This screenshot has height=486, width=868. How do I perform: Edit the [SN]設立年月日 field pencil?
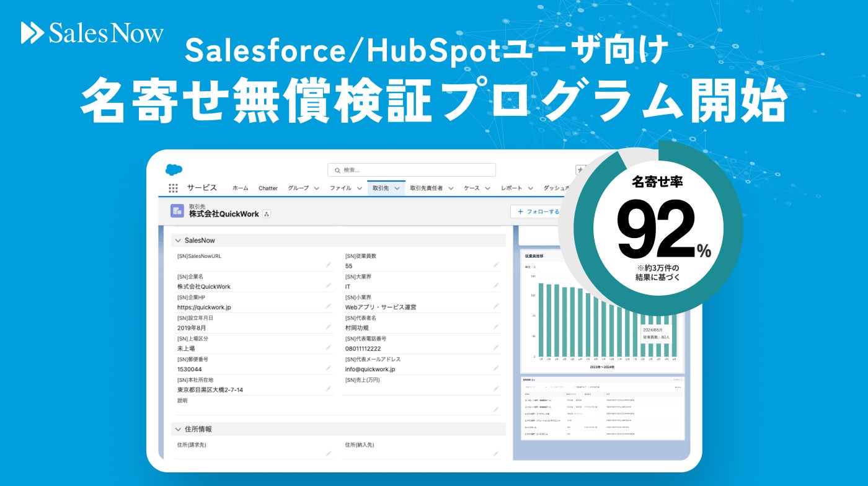329,327
